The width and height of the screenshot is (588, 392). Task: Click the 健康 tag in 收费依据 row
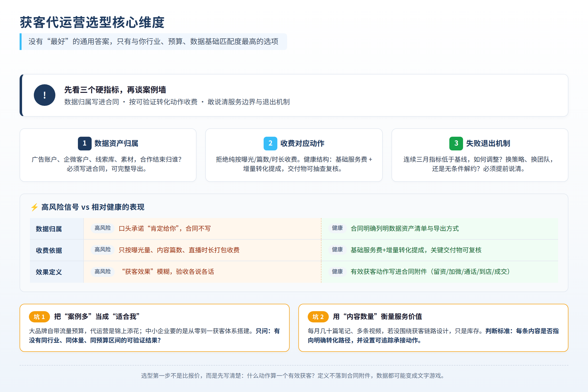point(337,249)
